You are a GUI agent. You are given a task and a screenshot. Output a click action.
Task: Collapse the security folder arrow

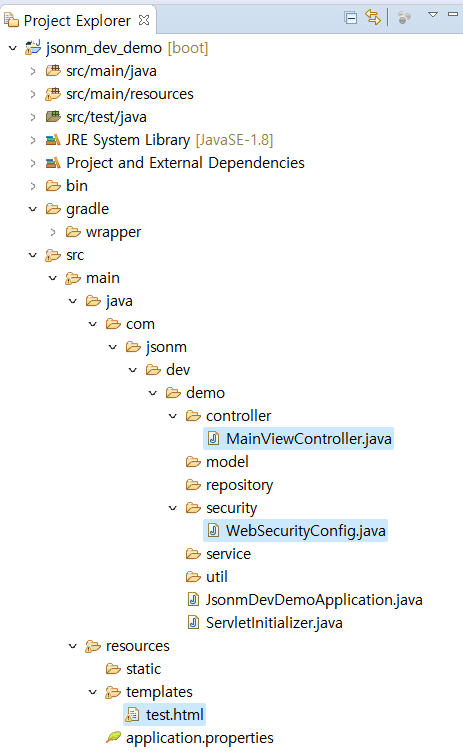click(173, 508)
